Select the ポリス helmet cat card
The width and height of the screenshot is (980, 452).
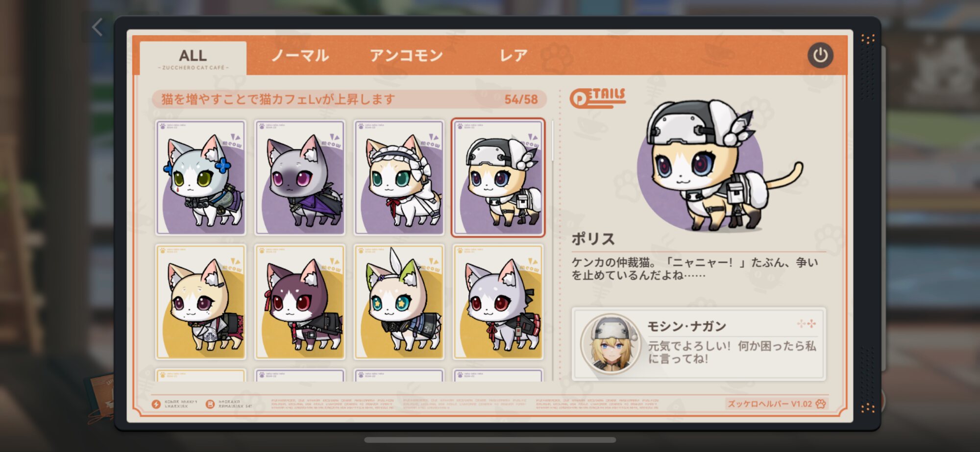point(498,178)
